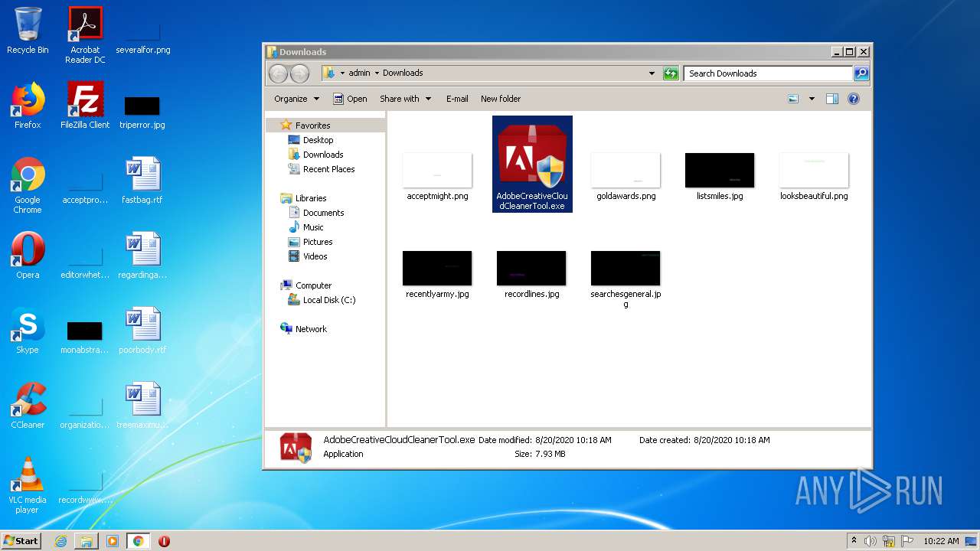Select poorbody.rtf file on desktop
The image size is (980, 551).
coord(142,331)
